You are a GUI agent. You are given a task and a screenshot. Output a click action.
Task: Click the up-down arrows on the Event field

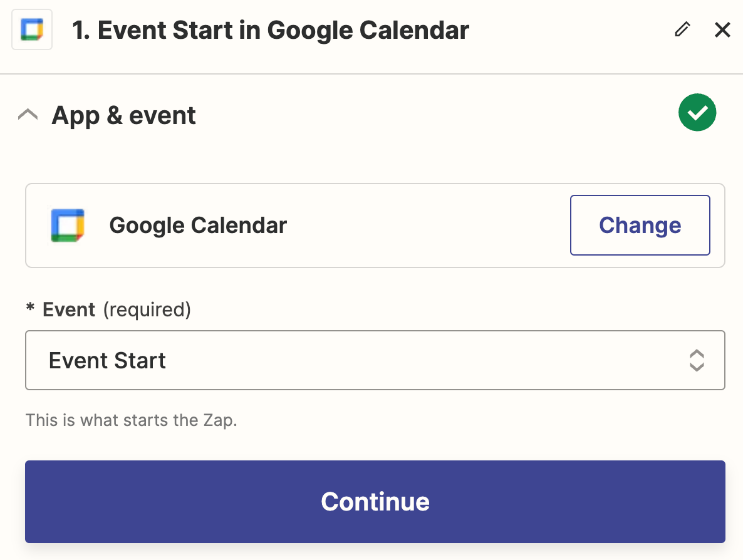tap(697, 360)
